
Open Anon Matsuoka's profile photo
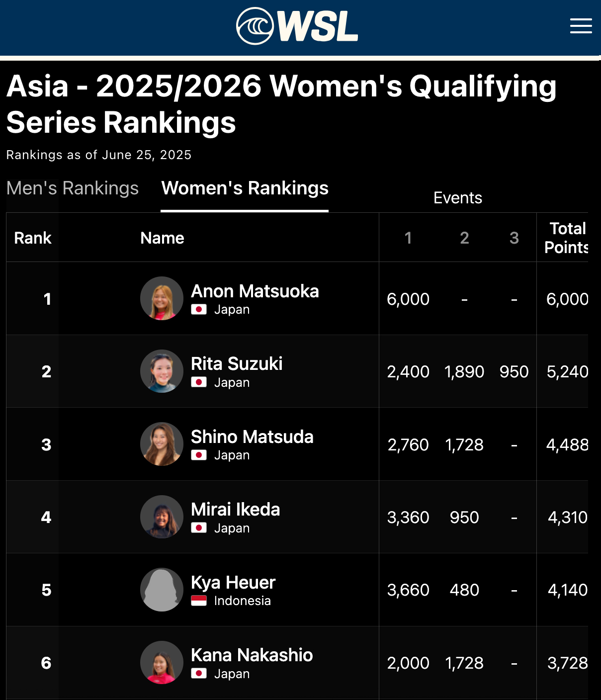[162, 298]
